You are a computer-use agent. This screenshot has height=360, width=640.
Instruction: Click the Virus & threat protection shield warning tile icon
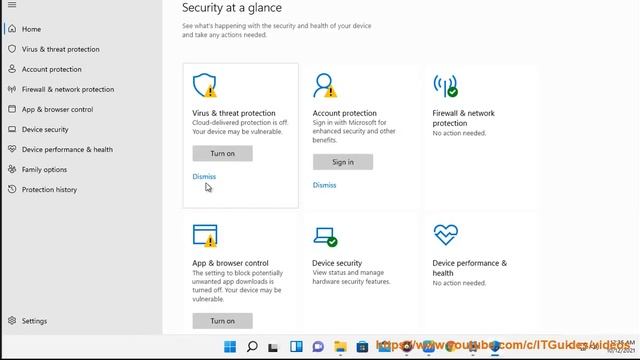205,85
